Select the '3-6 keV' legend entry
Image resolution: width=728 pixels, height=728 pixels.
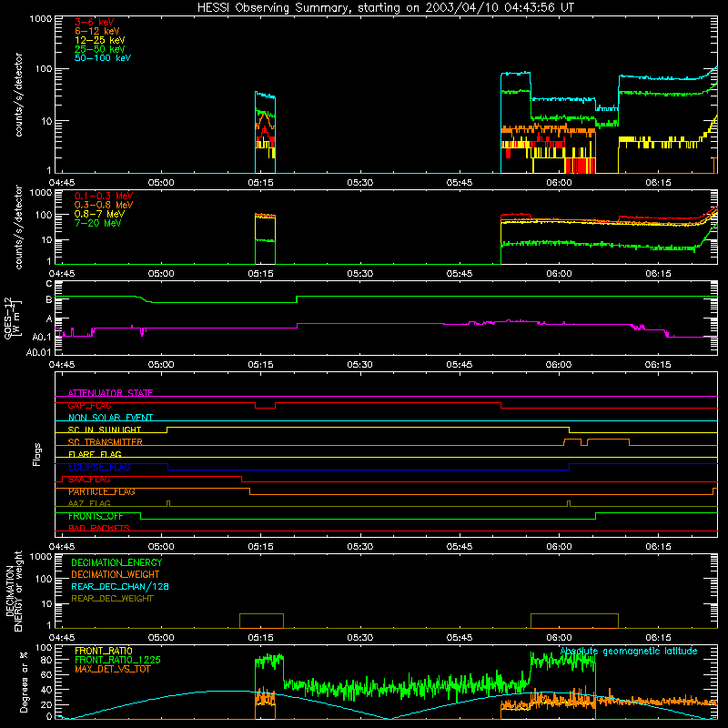(x=95, y=22)
